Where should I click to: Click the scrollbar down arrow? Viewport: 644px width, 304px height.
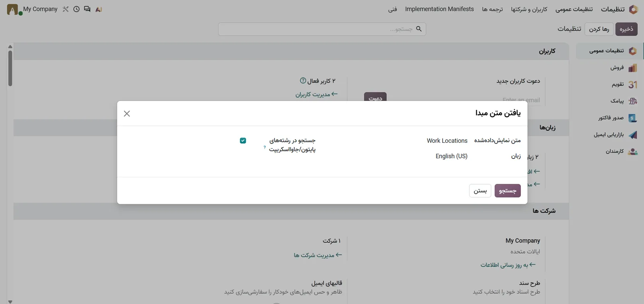point(10,301)
